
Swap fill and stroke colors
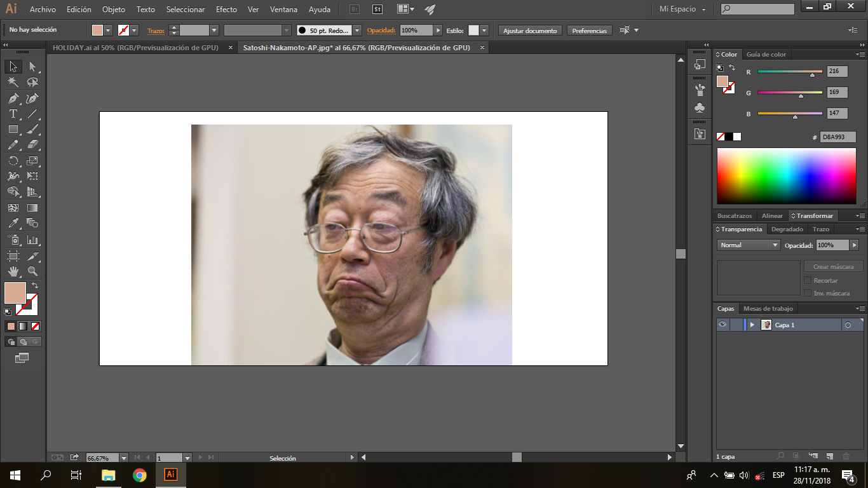[35, 285]
